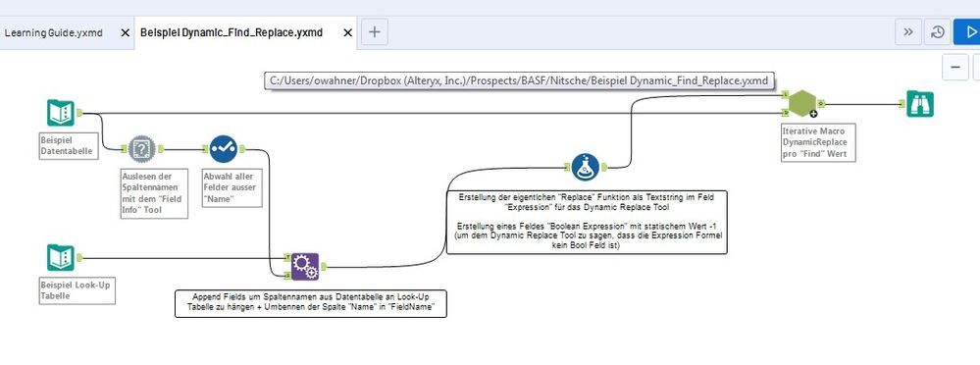
Task: Click the Append Fields output anchor
Action: pos(324,267)
